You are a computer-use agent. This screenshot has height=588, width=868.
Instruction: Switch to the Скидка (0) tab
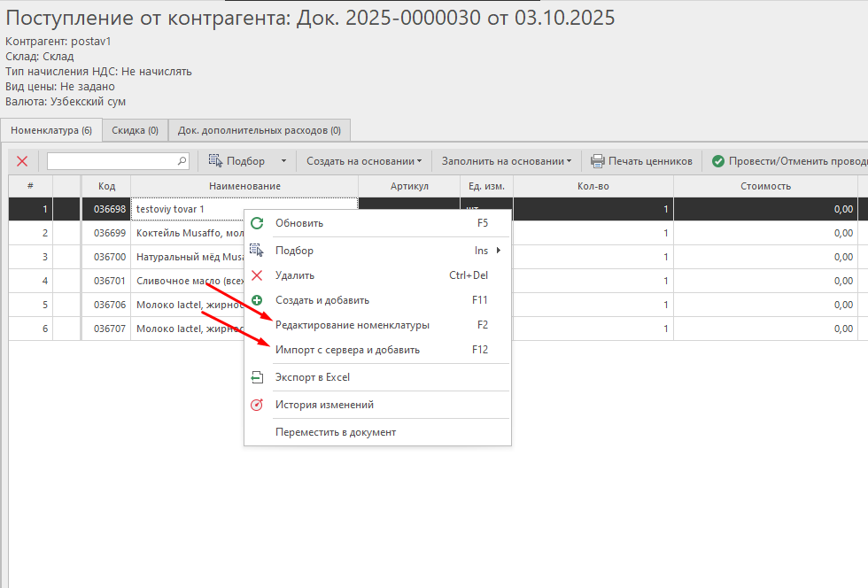(135, 130)
